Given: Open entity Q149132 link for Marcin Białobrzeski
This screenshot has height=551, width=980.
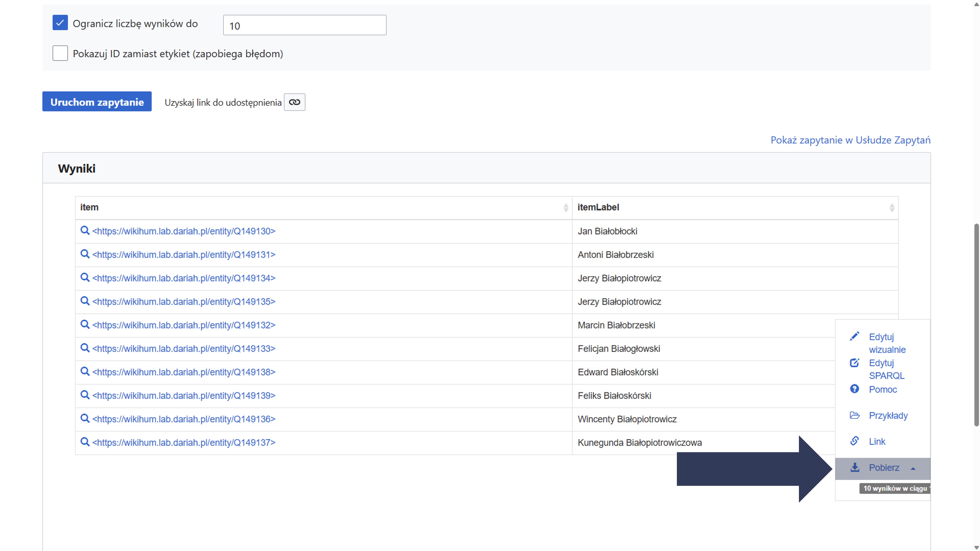Looking at the screenshot, I should [184, 325].
